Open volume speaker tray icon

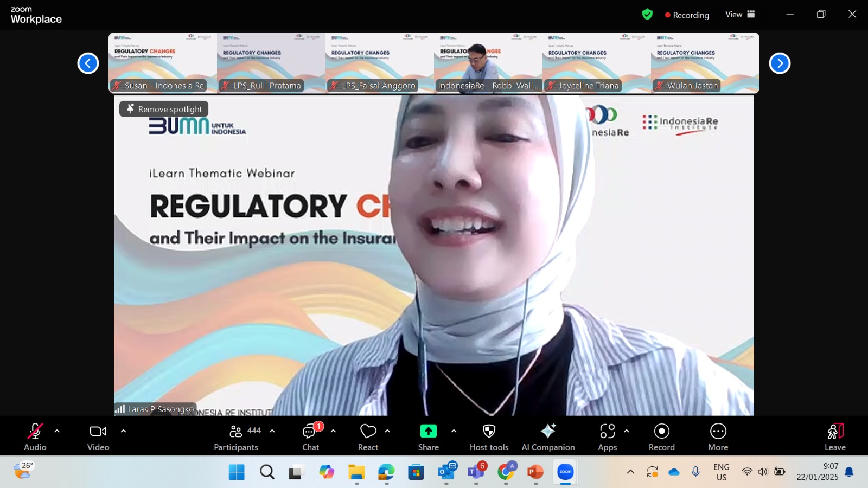pyautogui.click(x=763, y=472)
